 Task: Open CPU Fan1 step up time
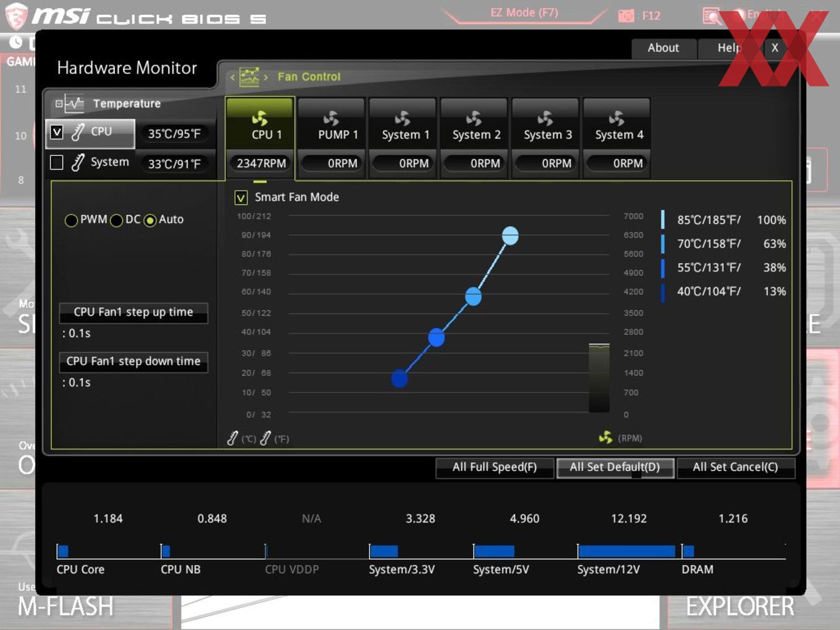click(x=133, y=313)
